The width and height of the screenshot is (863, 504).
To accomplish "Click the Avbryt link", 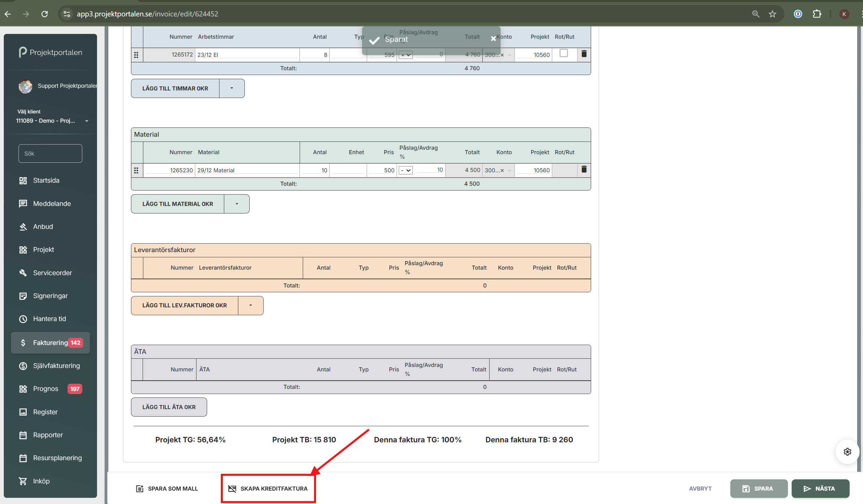I will click(x=700, y=489).
